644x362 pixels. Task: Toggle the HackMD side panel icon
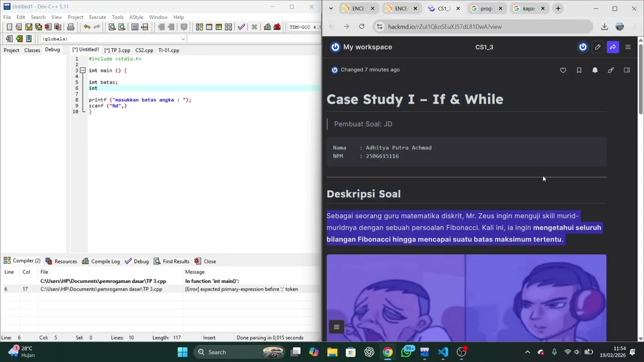tap(627, 70)
